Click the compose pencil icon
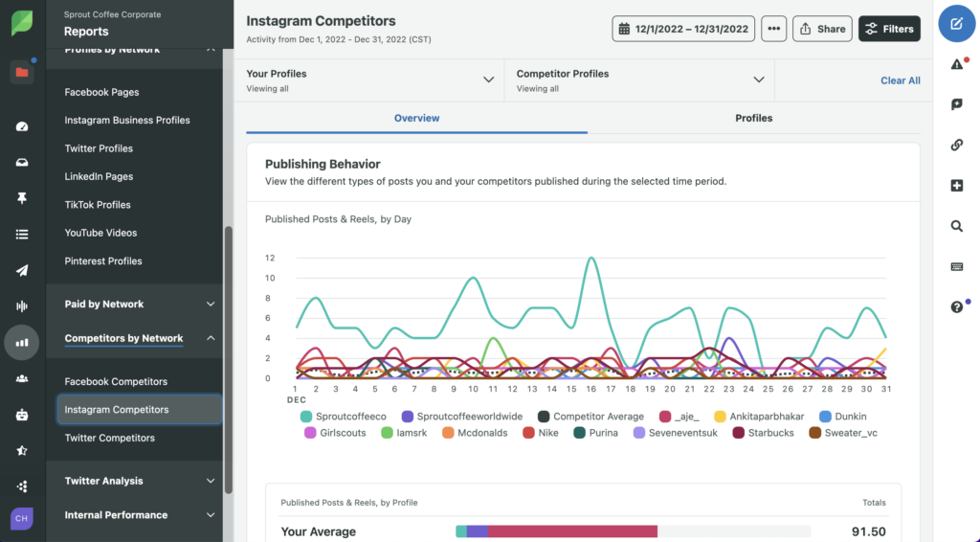 [956, 24]
